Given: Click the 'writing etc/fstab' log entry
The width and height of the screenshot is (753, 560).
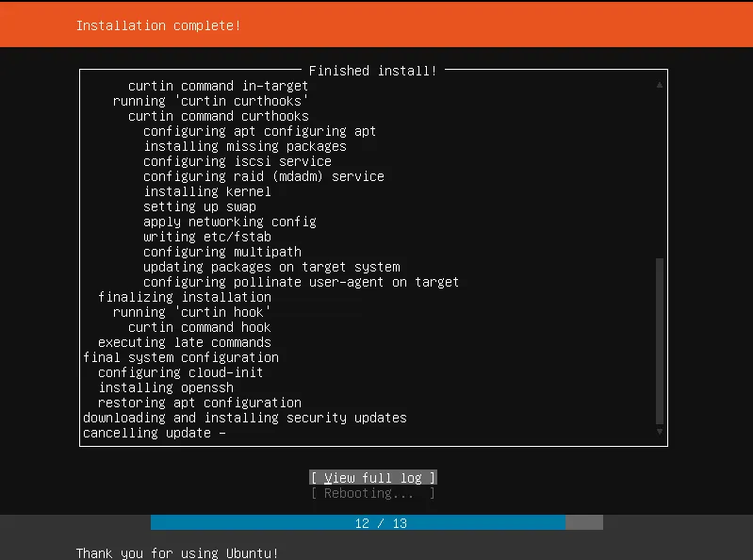Looking at the screenshot, I should 207,237.
